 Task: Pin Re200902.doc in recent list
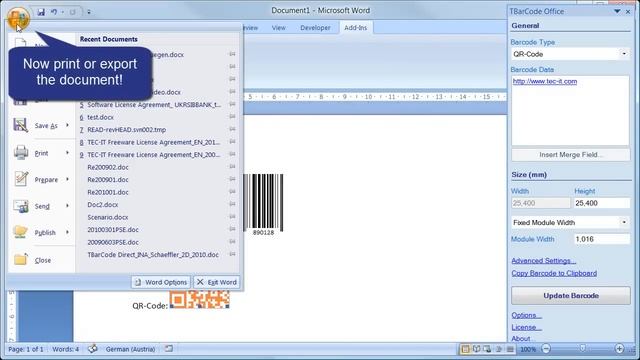pos(232,167)
